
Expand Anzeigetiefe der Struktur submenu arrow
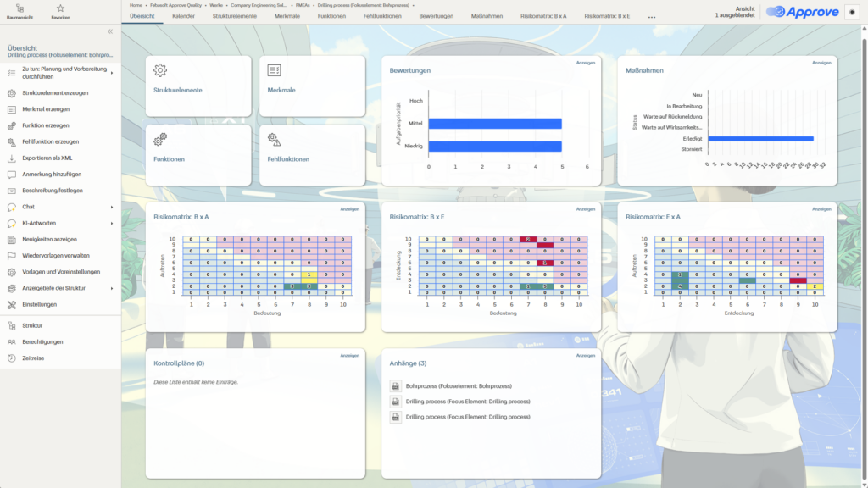coord(112,288)
